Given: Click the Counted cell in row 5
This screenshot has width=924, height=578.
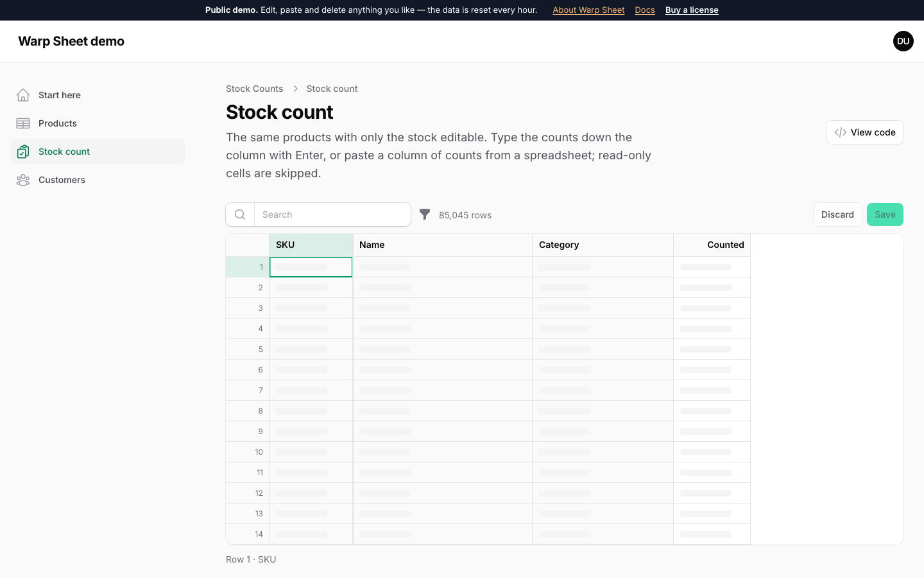Looking at the screenshot, I should point(712,349).
